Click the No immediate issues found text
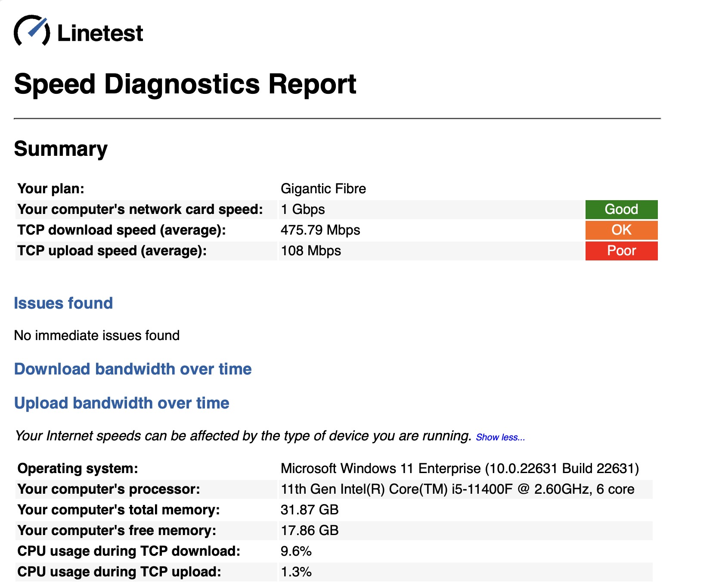719x588 pixels. pos(97,335)
